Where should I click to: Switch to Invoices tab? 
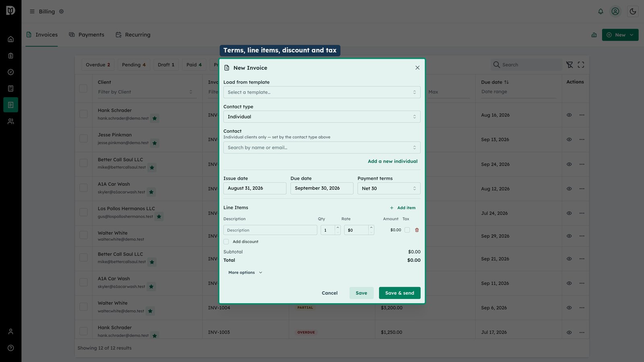pos(42,35)
